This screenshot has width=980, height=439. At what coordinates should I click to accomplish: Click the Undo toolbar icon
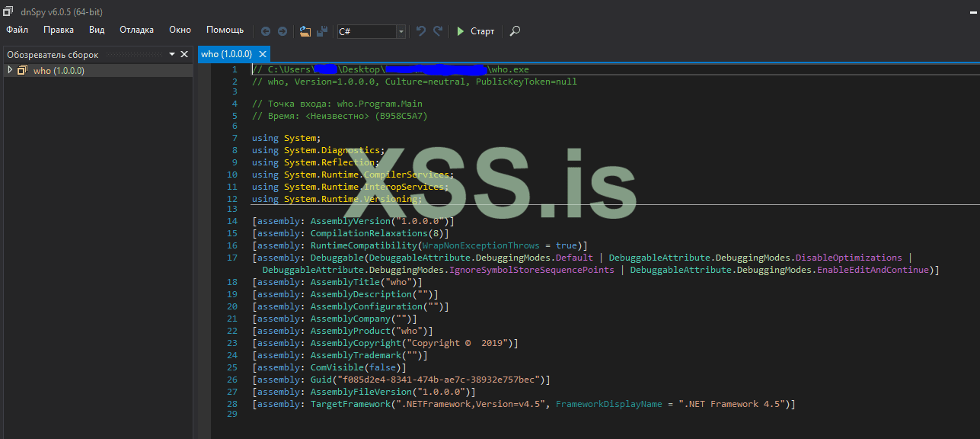pos(421,31)
